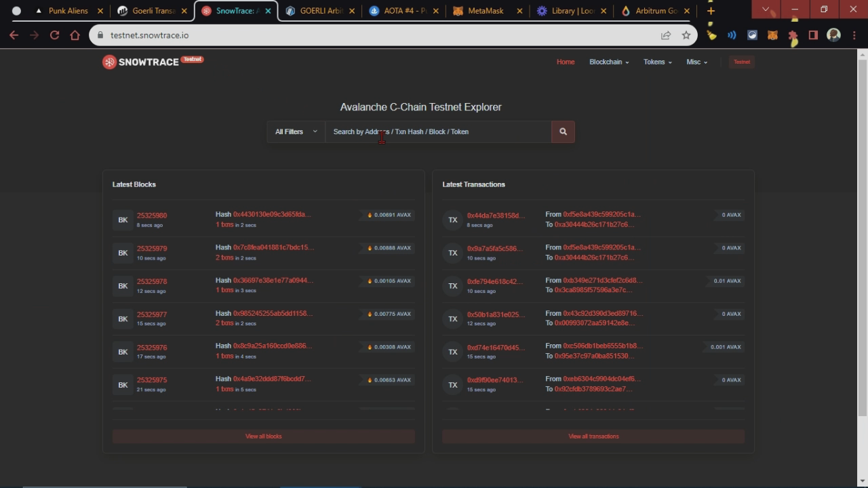
Task: Open From address 0xb349e271d3cfef2c6d8
Action: [x=602, y=280]
